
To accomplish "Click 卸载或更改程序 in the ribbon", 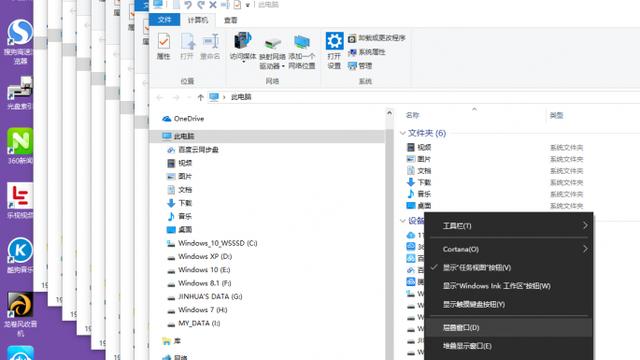I will (376, 38).
